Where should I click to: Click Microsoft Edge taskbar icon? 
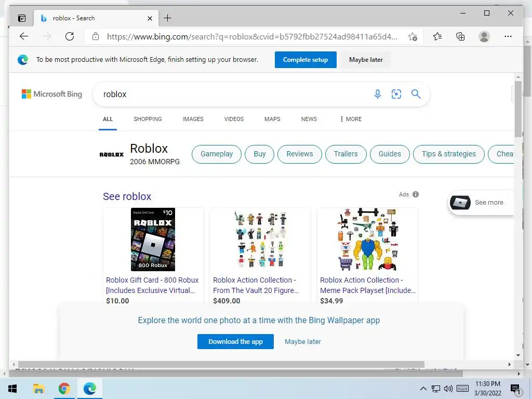click(x=90, y=389)
